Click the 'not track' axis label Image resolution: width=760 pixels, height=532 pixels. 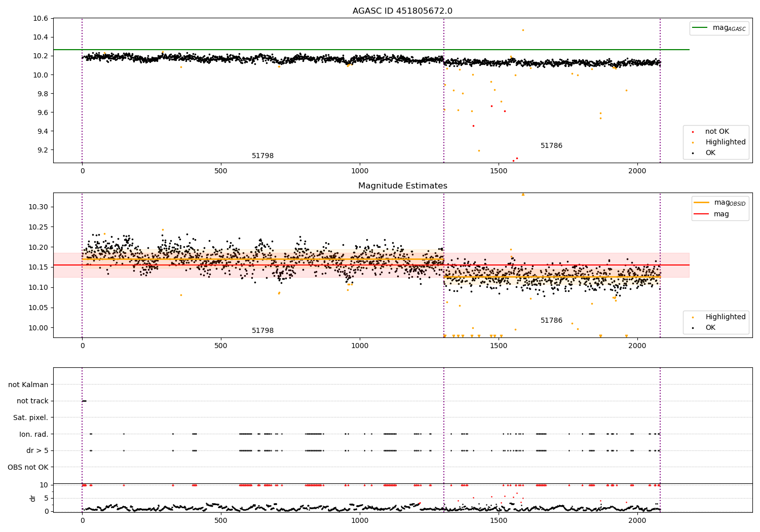32,401
